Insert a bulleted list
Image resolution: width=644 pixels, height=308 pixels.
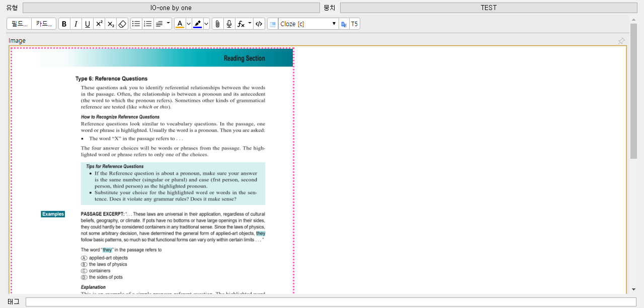136,24
